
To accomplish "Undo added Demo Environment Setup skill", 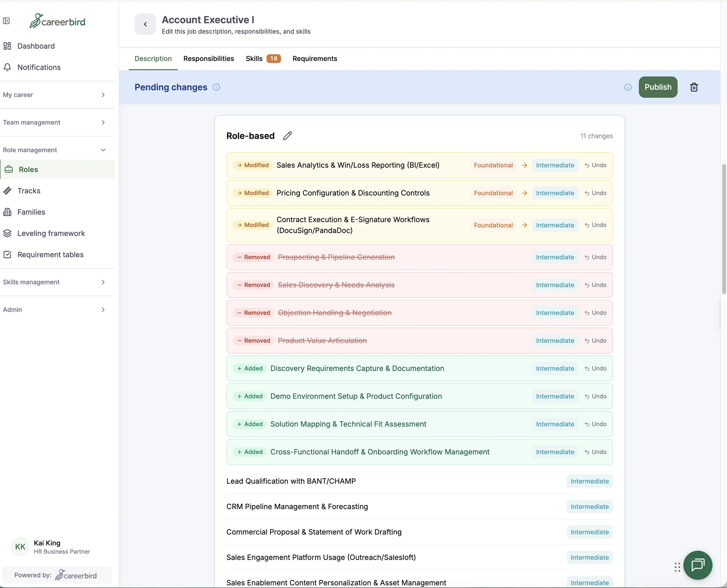I will [x=595, y=396].
